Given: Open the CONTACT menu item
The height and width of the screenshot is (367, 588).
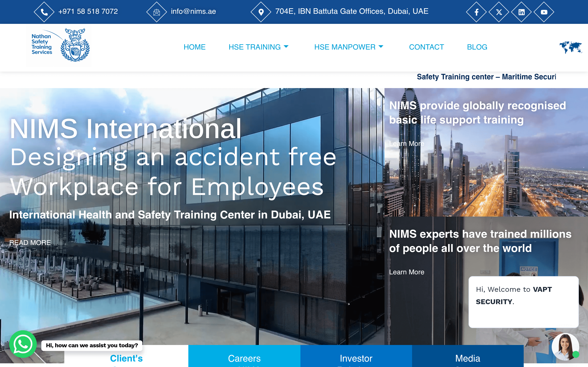Looking at the screenshot, I should 427,47.
